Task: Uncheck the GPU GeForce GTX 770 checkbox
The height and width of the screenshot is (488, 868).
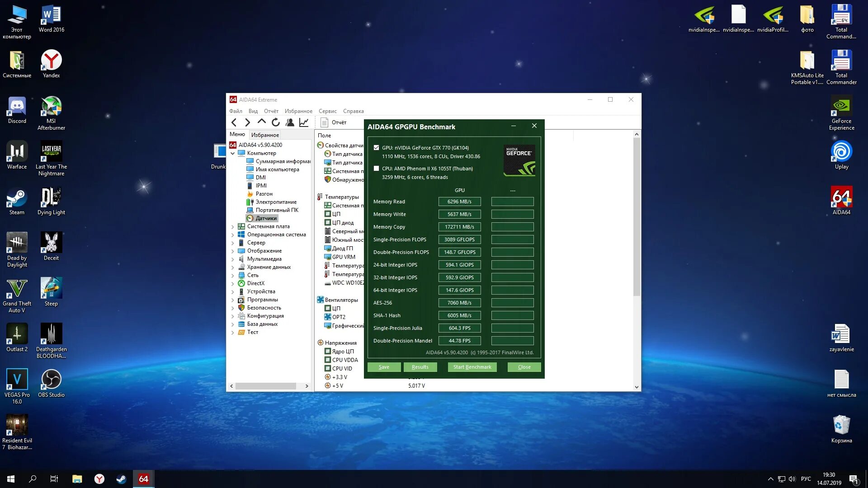Action: [376, 148]
